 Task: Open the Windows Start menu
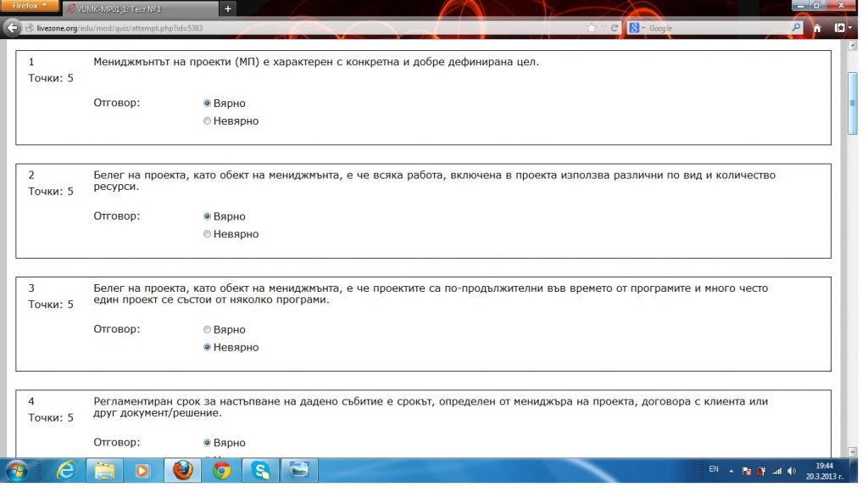pos(16,472)
